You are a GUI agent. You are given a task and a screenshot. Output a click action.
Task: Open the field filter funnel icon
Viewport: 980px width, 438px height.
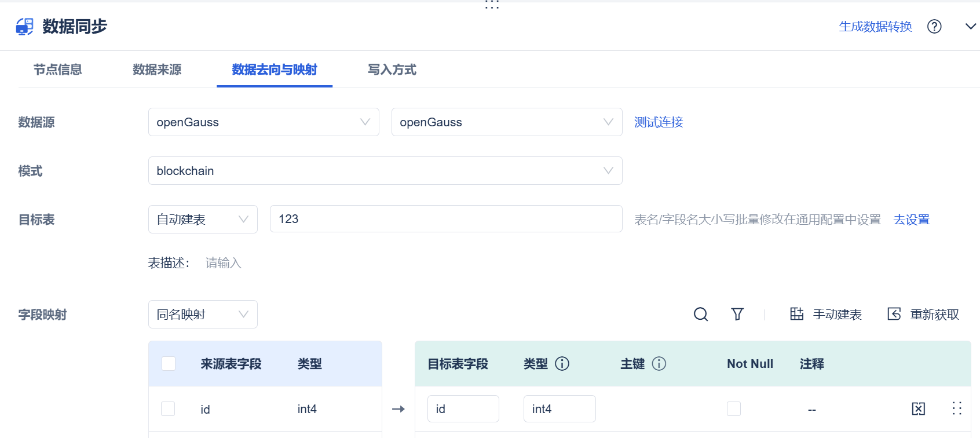tap(737, 314)
